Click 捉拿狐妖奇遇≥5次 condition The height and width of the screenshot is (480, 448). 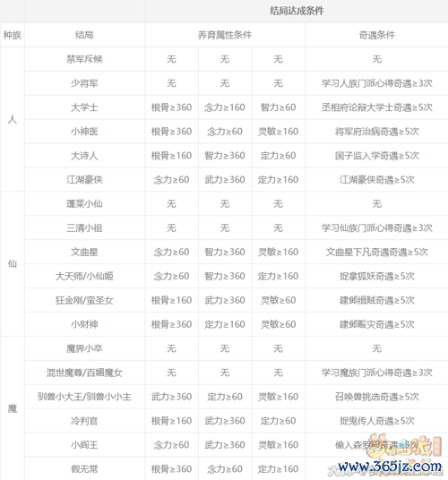(376, 276)
